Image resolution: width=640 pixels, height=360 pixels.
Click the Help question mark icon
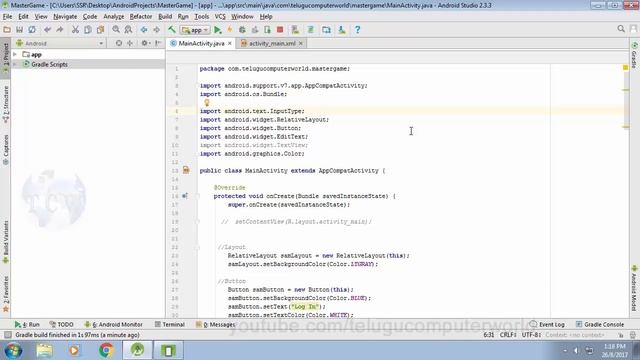tap(358, 30)
